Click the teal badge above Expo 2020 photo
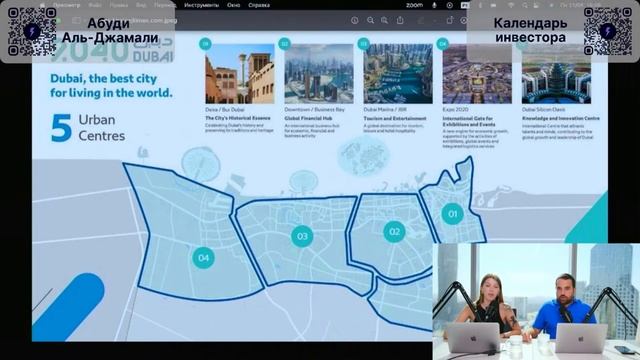This screenshot has height=360, width=640. [x=442, y=44]
